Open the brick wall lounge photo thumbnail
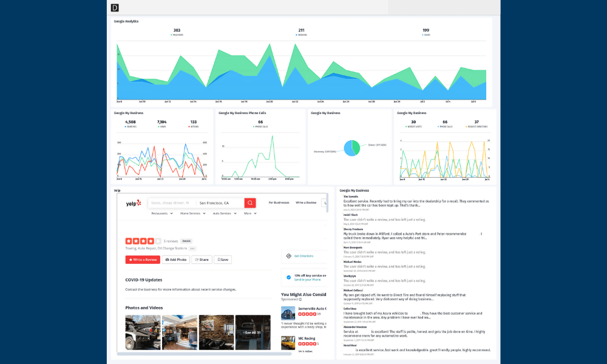Image resolution: width=607 pixels, height=364 pixels. 217,332
